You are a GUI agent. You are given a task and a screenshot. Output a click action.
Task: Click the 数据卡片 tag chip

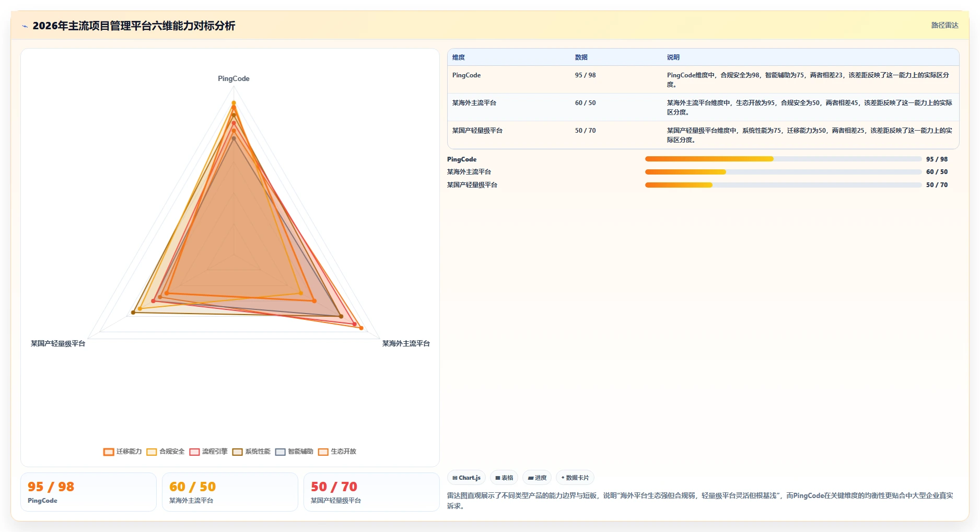coord(575,478)
